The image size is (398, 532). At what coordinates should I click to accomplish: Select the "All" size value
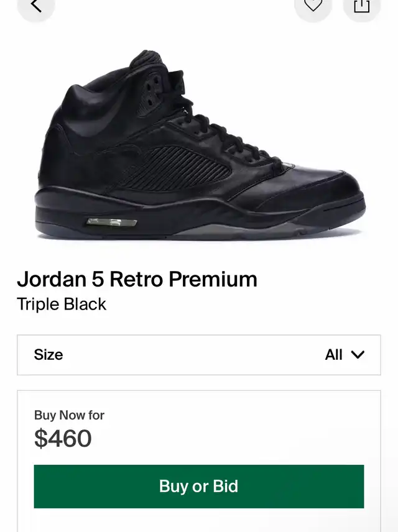tap(333, 354)
